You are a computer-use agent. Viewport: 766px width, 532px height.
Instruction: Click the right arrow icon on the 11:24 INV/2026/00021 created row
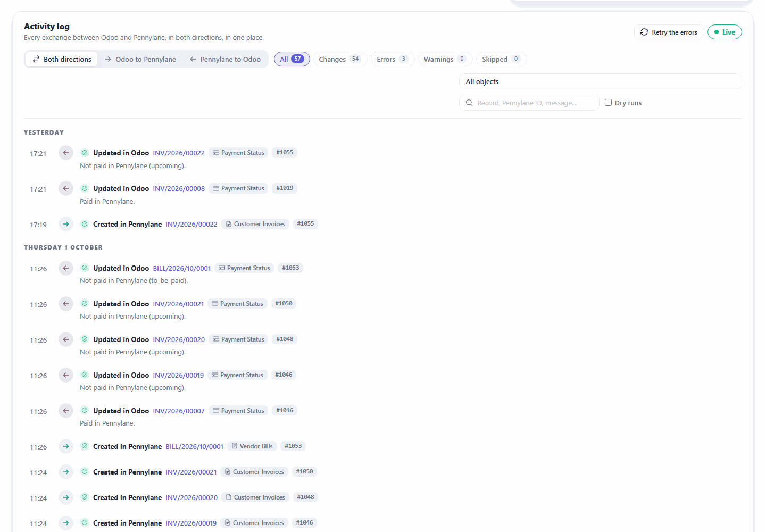click(66, 472)
